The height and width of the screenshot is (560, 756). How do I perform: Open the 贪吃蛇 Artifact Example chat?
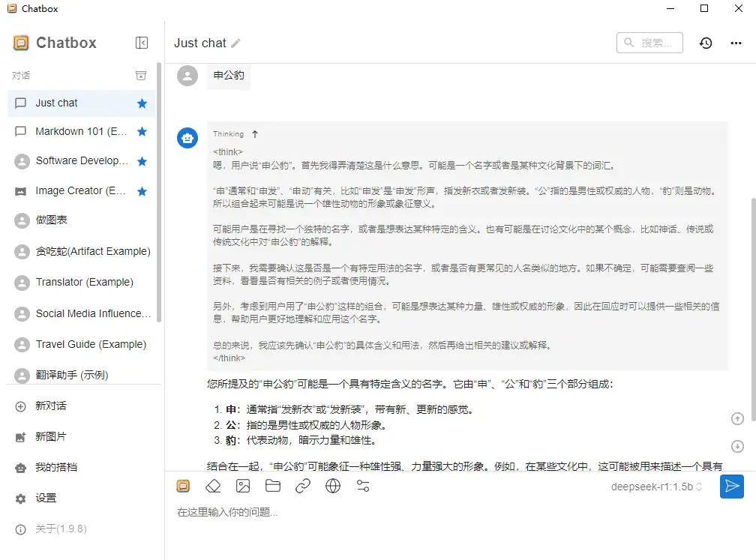81,251
